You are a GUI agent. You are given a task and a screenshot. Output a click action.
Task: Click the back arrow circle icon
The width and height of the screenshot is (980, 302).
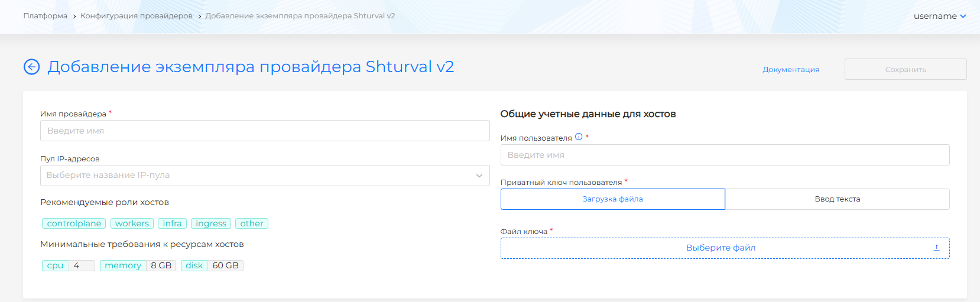point(31,67)
